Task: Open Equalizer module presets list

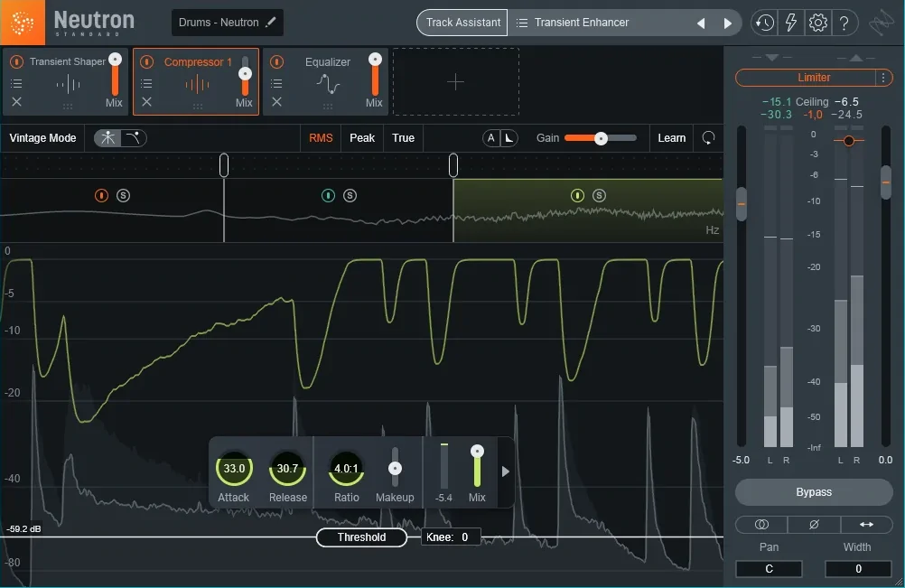Action: pos(277,84)
